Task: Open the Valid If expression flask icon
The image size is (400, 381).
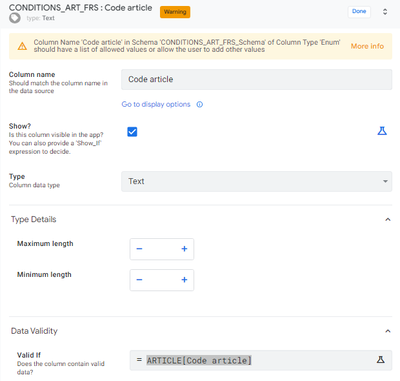Action: [x=380, y=360]
